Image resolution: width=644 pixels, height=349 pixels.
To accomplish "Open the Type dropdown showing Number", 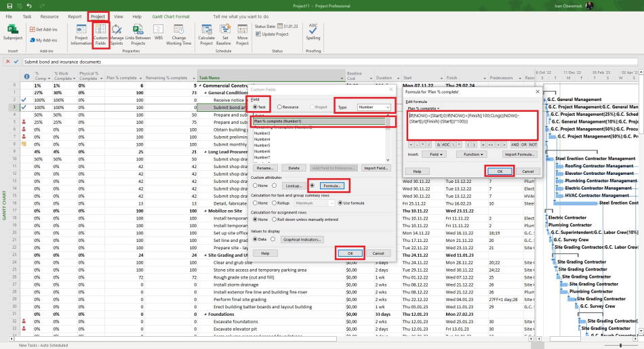I will pyautogui.click(x=374, y=107).
